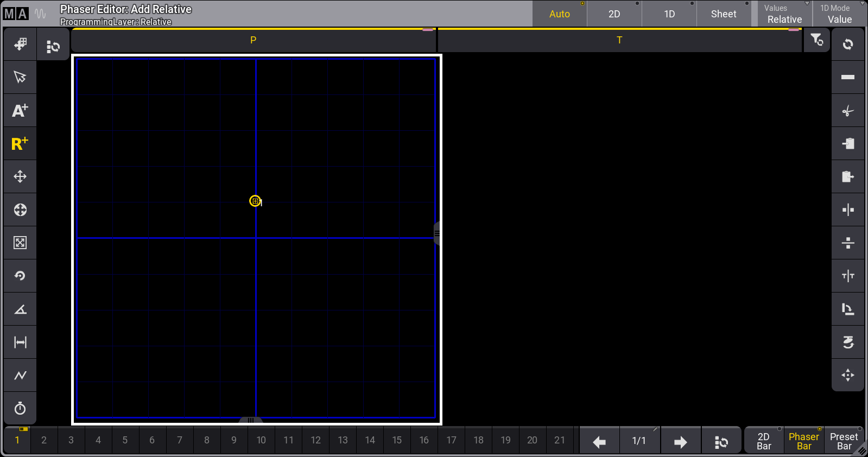Click the yellow point in the 2D grid
The width and height of the screenshot is (868, 457).
tap(255, 201)
